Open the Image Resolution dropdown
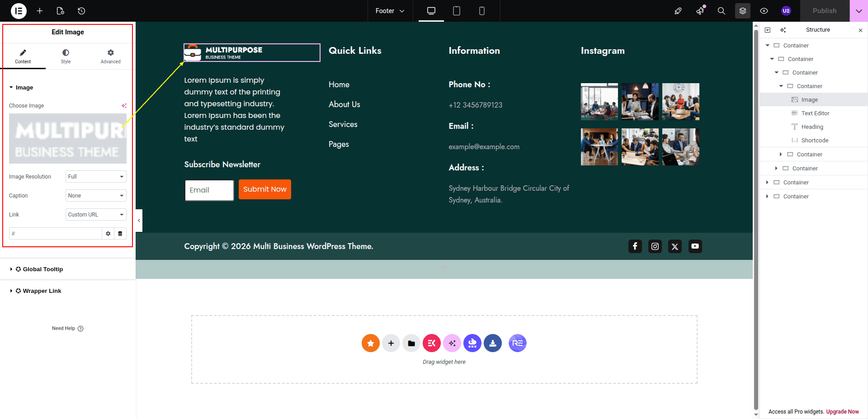The height and width of the screenshot is (419, 868). 96,177
